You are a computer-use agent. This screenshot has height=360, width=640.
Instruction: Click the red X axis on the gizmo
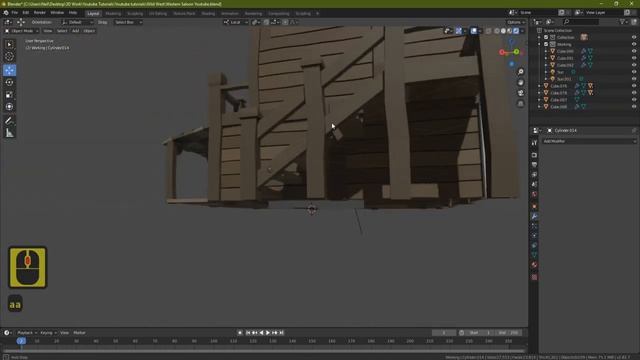(502, 52)
